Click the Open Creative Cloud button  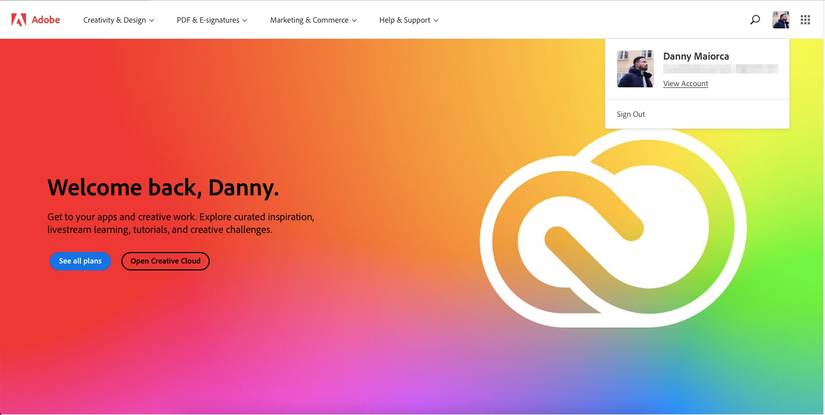tap(165, 261)
